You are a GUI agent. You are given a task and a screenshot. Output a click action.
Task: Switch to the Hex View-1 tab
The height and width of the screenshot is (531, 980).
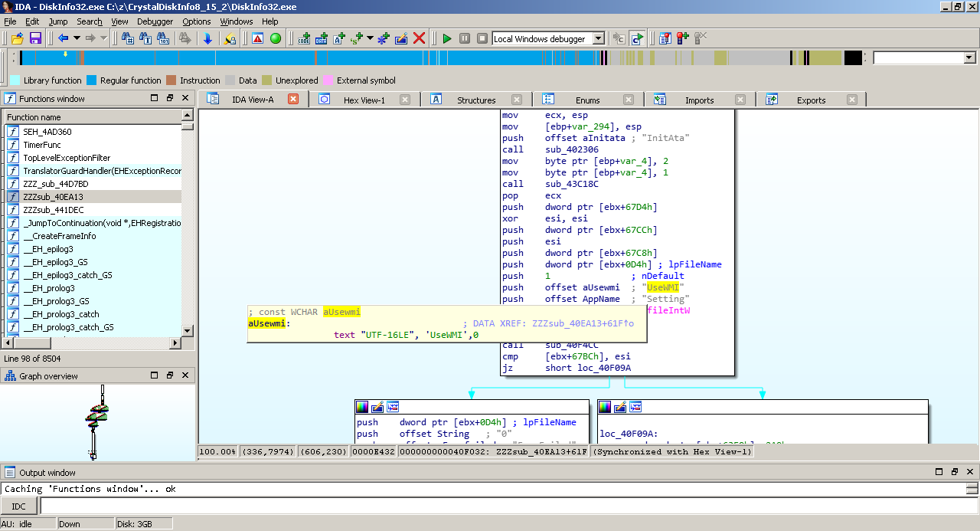click(x=364, y=100)
